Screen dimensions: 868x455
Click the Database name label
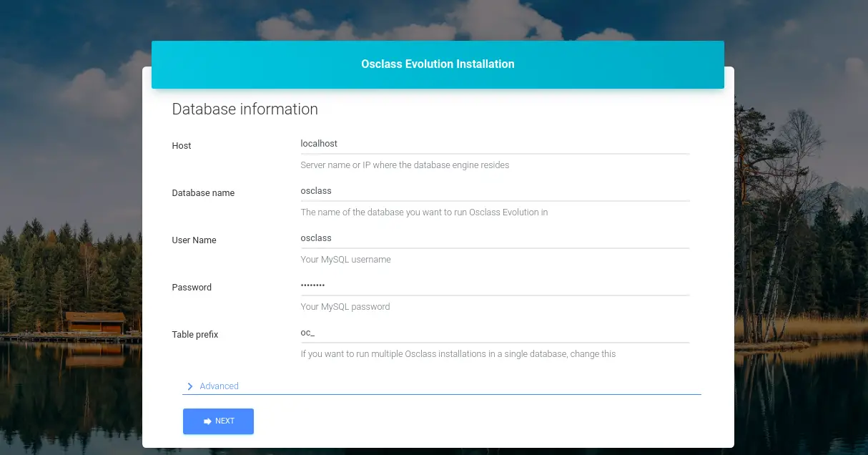tap(203, 193)
